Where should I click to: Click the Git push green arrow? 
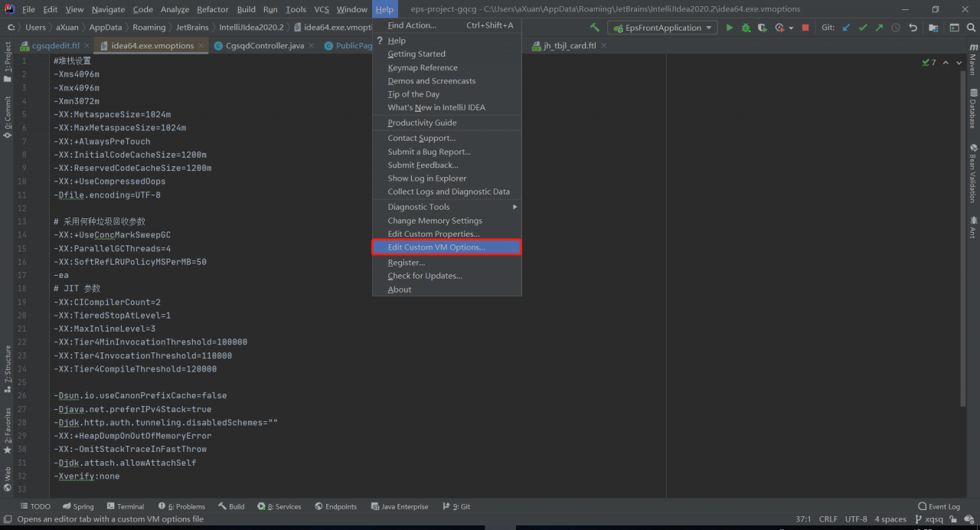point(879,28)
